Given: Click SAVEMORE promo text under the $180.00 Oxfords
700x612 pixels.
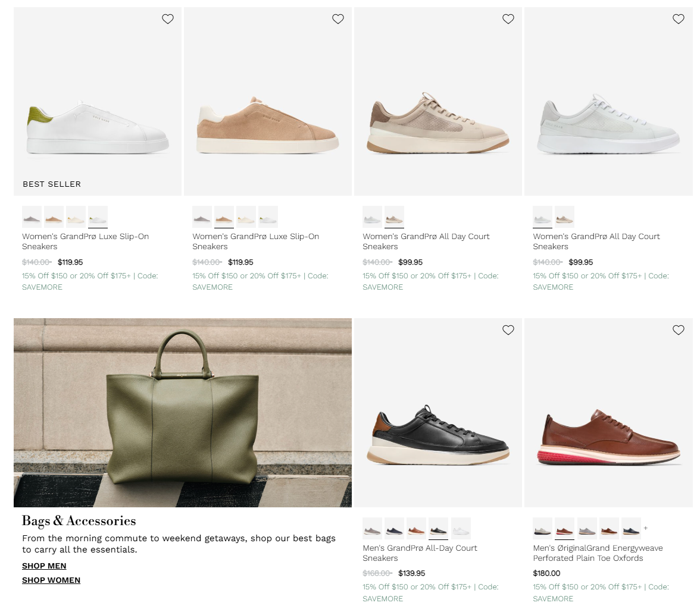Looking at the screenshot, I should click(x=553, y=598).
